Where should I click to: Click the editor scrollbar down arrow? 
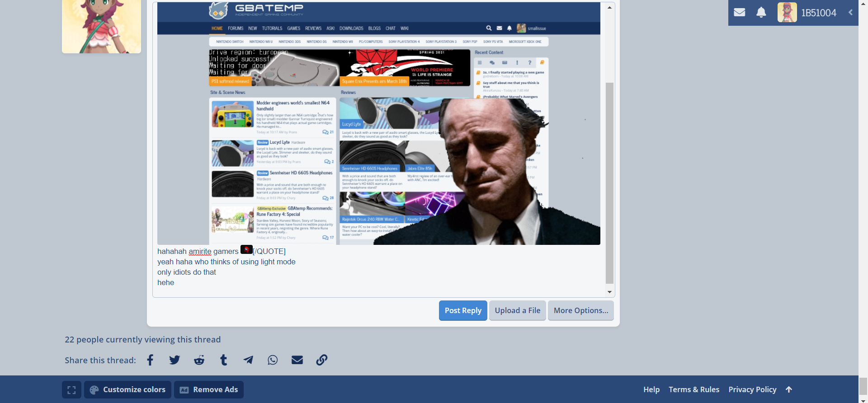[x=609, y=292]
